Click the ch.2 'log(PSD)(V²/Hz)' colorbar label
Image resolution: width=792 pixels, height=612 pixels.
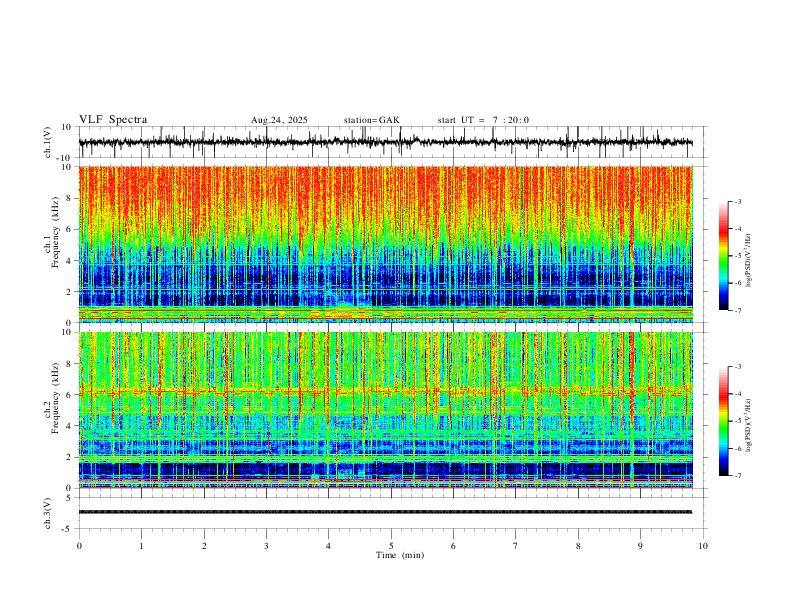click(x=749, y=426)
